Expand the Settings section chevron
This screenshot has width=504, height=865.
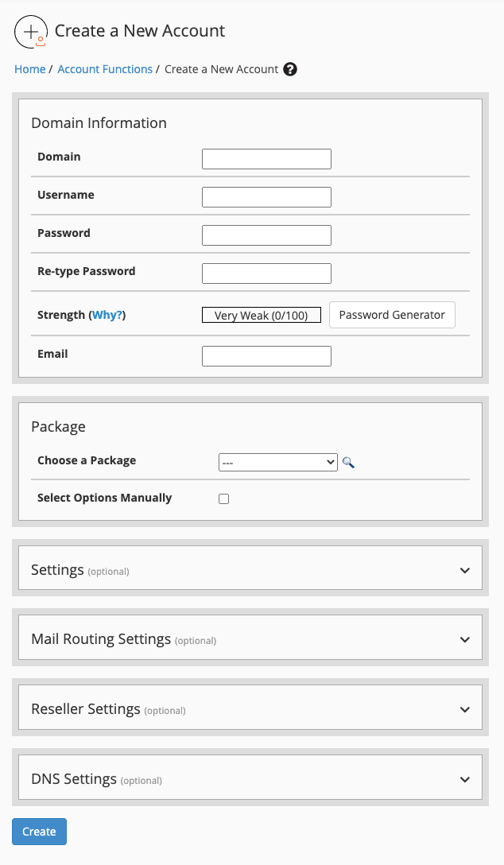[x=465, y=570]
